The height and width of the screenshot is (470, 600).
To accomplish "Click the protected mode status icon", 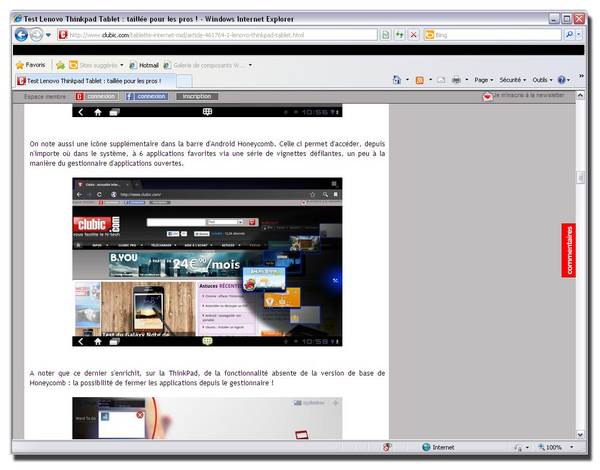I will [x=518, y=447].
